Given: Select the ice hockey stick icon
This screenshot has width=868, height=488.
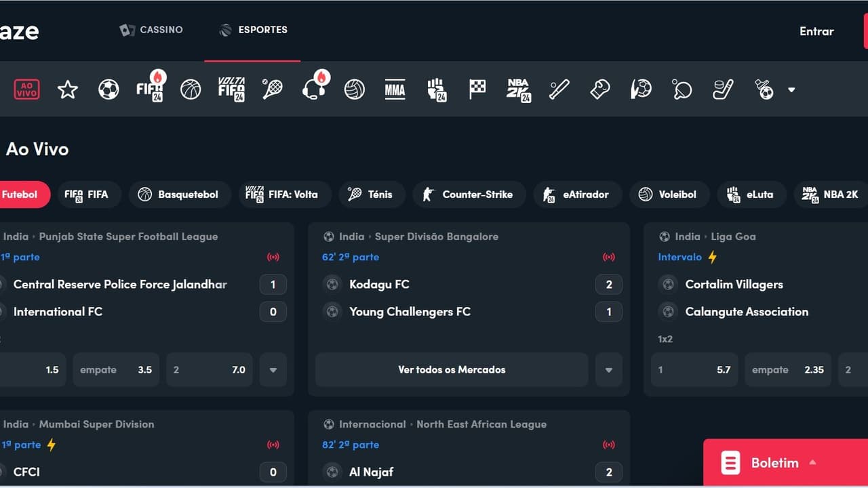Looking at the screenshot, I should [723, 89].
